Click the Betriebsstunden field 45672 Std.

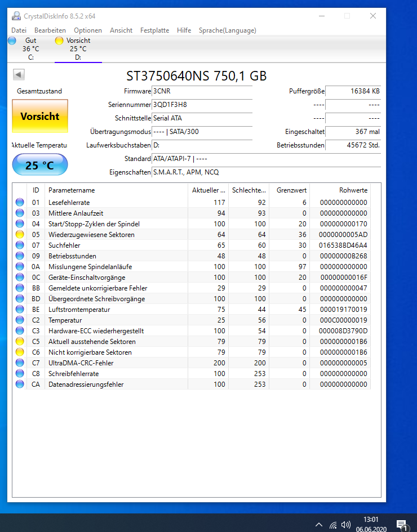pyautogui.click(x=353, y=145)
